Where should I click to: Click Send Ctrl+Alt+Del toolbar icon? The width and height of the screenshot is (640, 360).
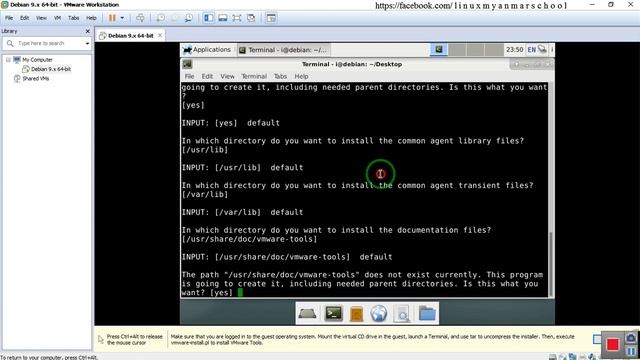(140, 18)
